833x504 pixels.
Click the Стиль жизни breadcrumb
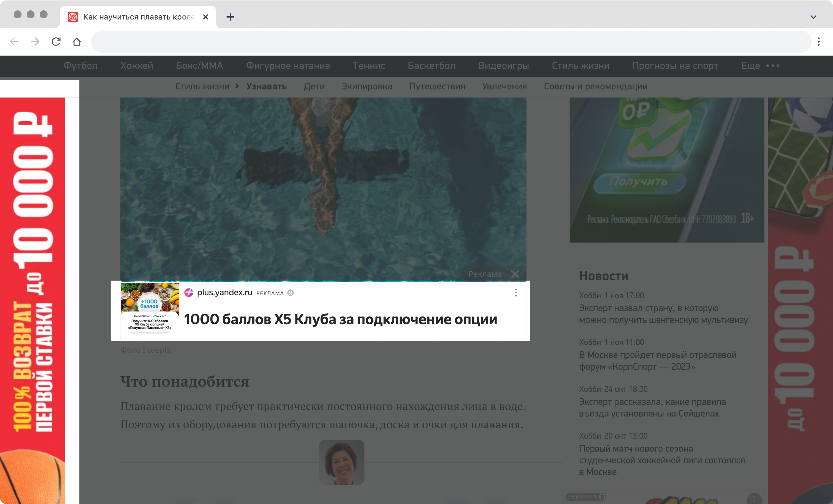click(x=202, y=86)
